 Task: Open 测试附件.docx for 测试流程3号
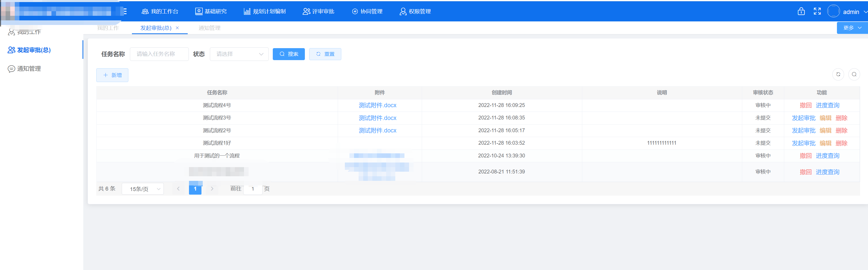pyautogui.click(x=377, y=118)
